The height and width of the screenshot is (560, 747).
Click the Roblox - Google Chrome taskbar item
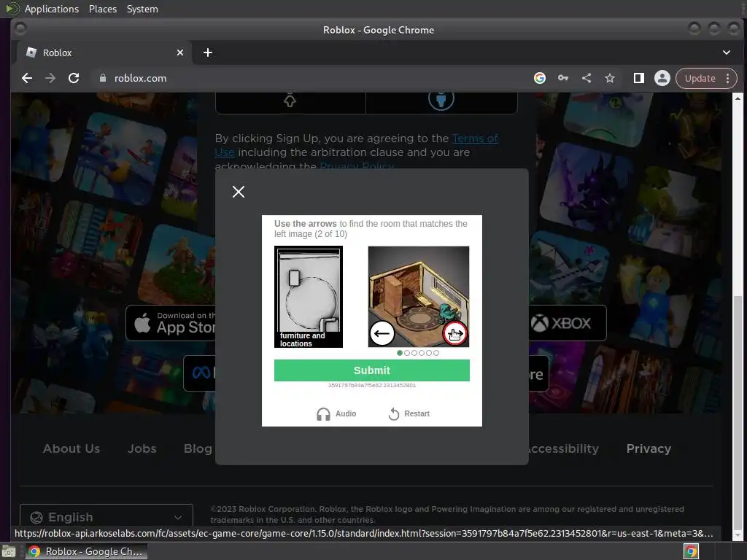86,551
